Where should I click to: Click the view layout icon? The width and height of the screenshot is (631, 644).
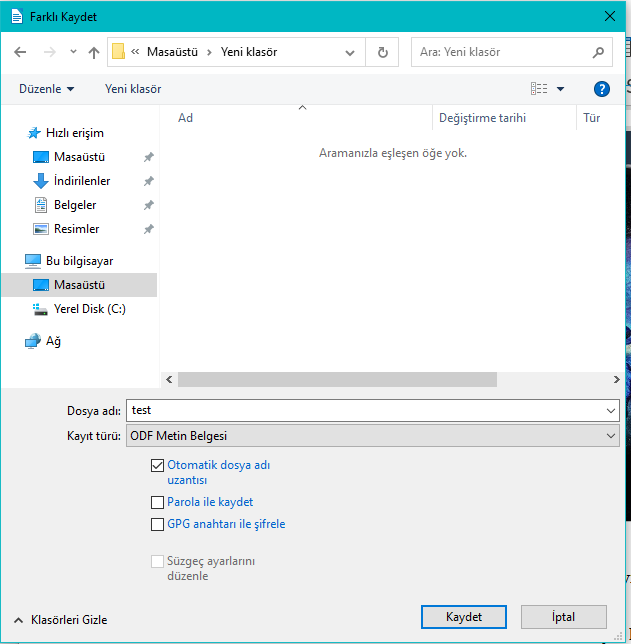pyautogui.click(x=540, y=89)
